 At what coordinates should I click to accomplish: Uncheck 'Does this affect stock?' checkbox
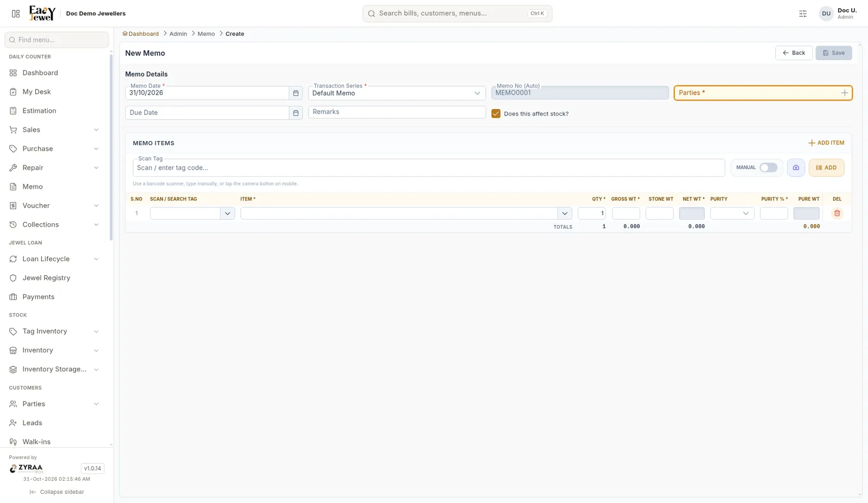pyautogui.click(x=496, y=113)
